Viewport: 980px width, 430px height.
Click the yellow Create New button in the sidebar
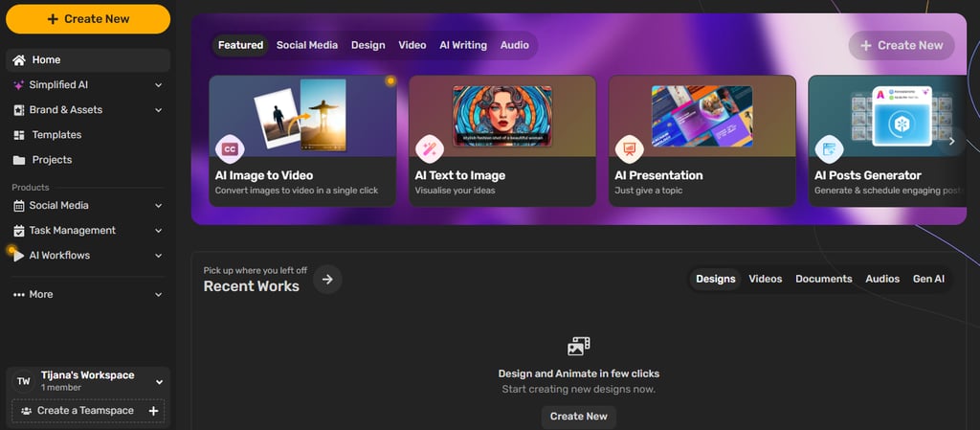coord(88,19)
